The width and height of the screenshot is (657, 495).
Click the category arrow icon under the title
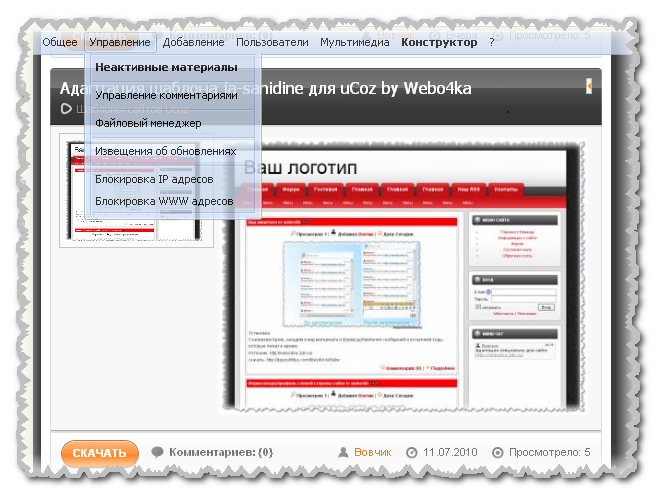tap(66, 109)
